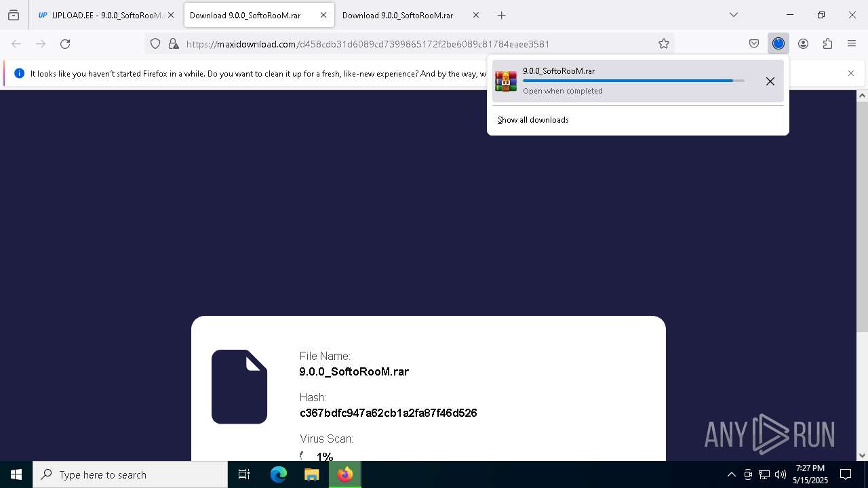Open the extensions puzzle icon
The width and height of the screenshot is (868, 488).
[x=827, y=43]
